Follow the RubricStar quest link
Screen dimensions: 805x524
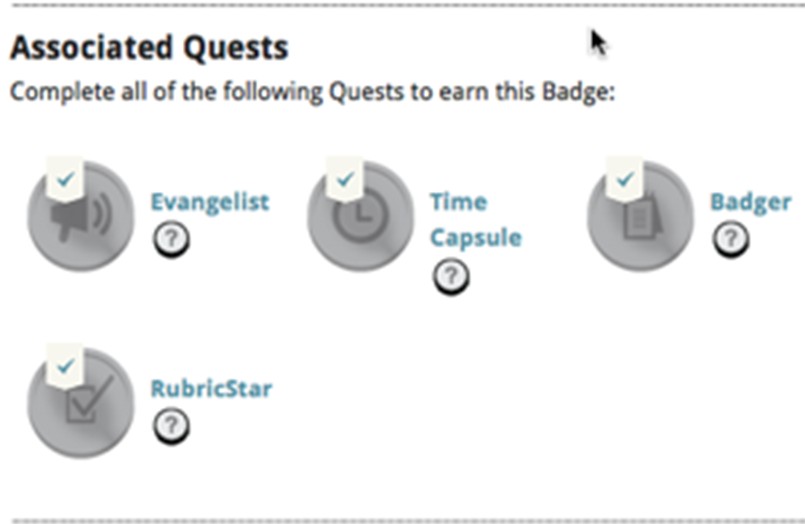[211, 388]
